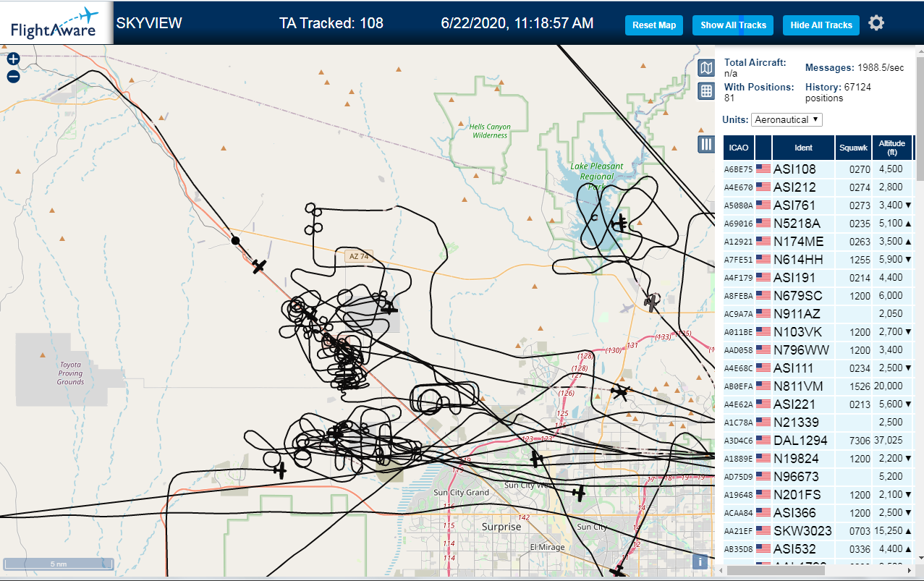Toggle the grid overlay icon
The image size is (924, 581).
[x=706, y=91]
